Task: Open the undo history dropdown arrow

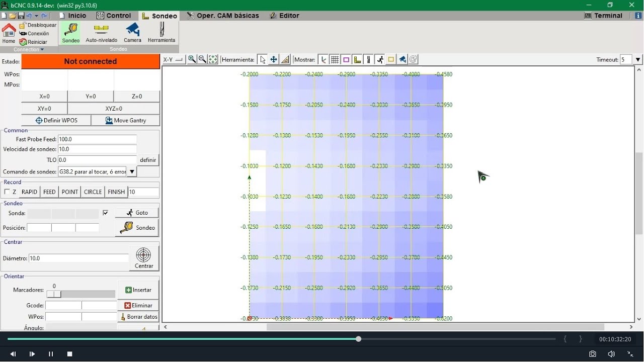Action: tap(36, 16)
